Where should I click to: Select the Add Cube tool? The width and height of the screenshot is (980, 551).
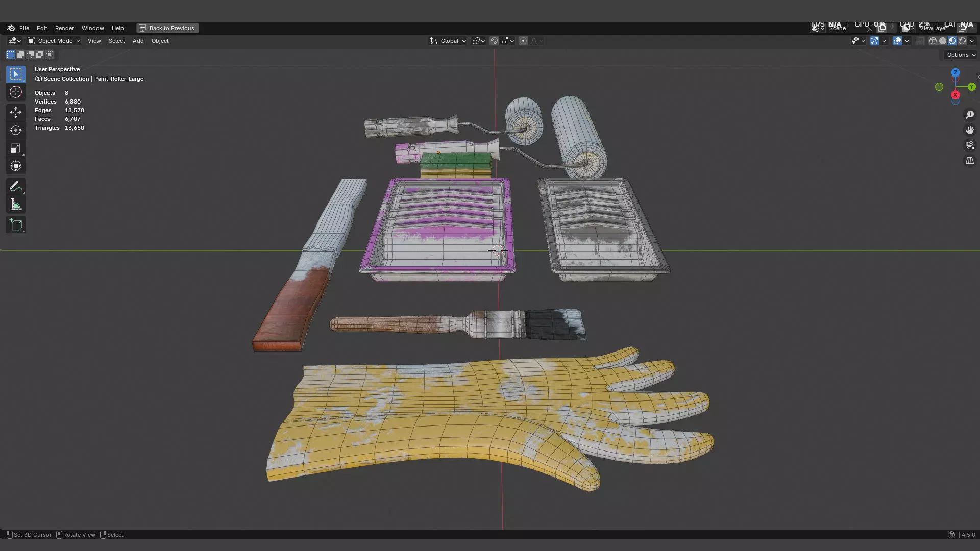15,225
